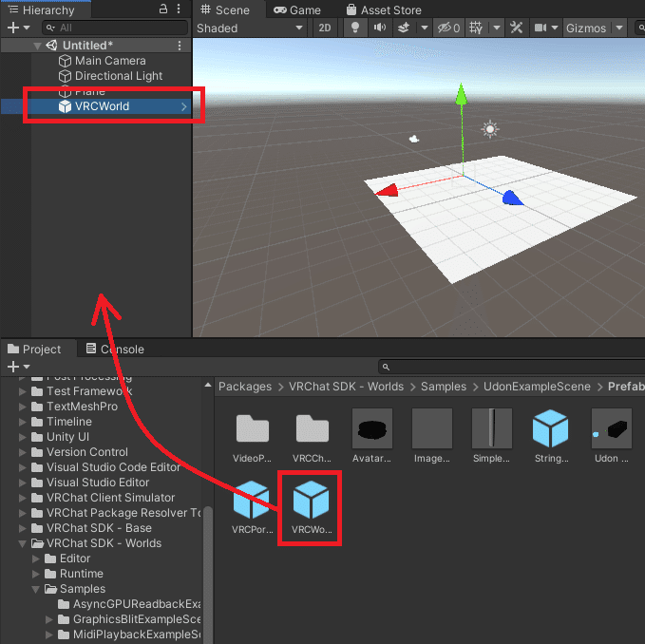The width and height of the screenshot is (645, 644).
Task: Toggle hidden objects visibility eye icon
Action: (448, 28)
